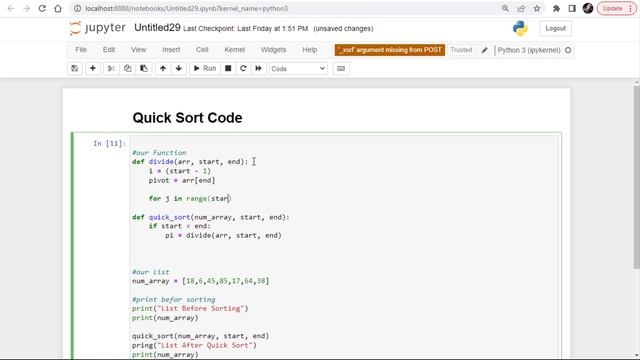
Task: Click the '#our Function' comment
Action: [159, 153]
